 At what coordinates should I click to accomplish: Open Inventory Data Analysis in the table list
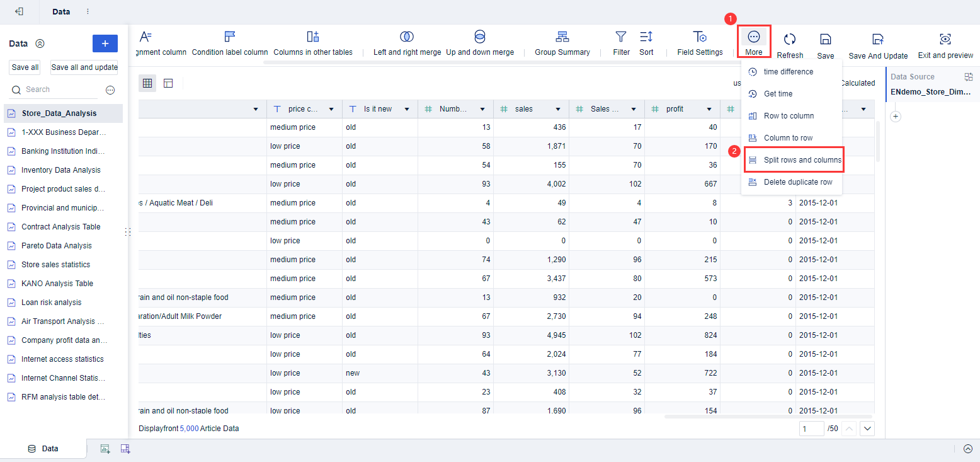tap(60, 170)
